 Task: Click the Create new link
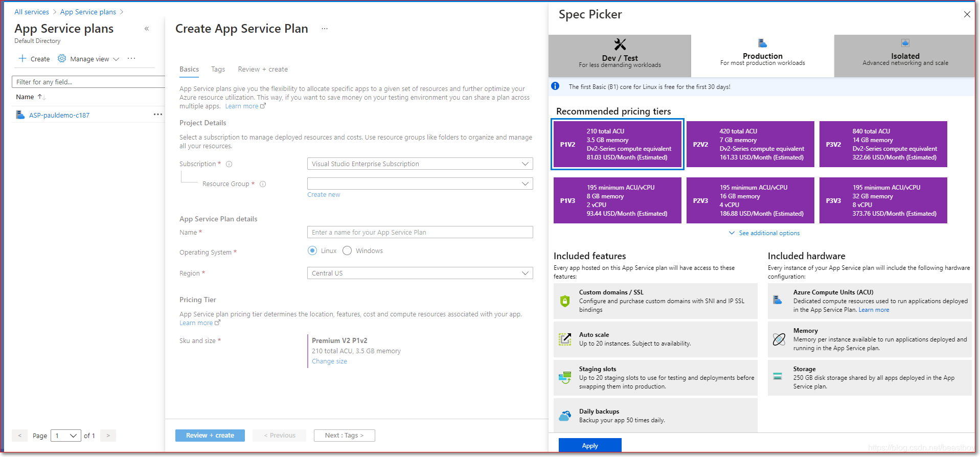point(324,195)
